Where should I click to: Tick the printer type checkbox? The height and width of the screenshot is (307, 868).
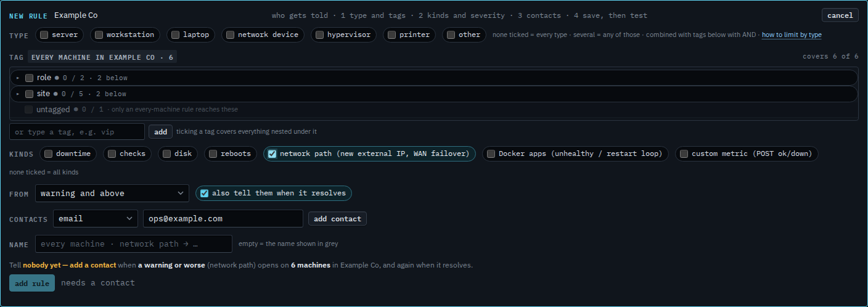(391, 35)
